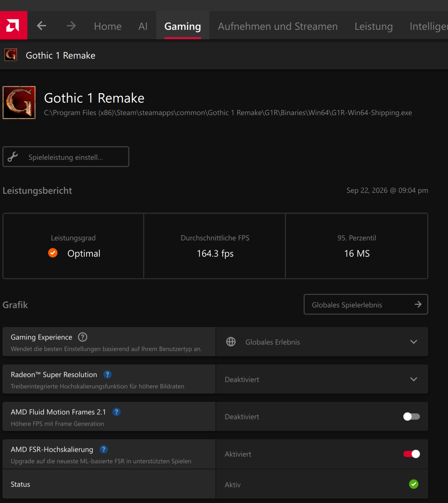Go forward with the right arrow
Screen dimensions: 448x503
point(71,26)
